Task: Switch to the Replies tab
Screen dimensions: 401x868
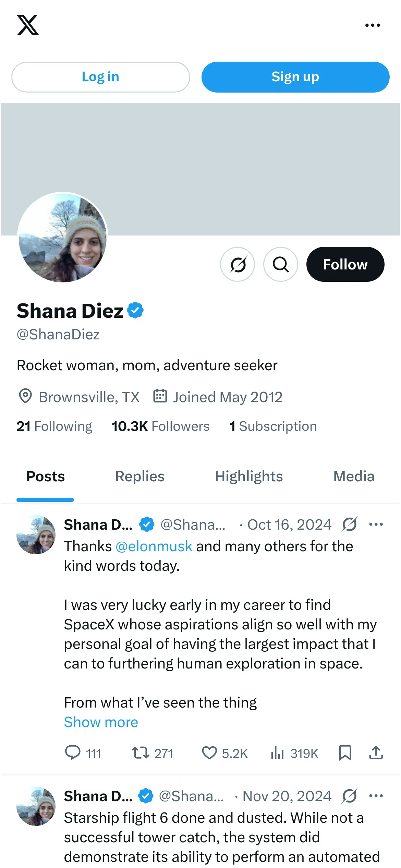Action: click(x=140, y=476)
